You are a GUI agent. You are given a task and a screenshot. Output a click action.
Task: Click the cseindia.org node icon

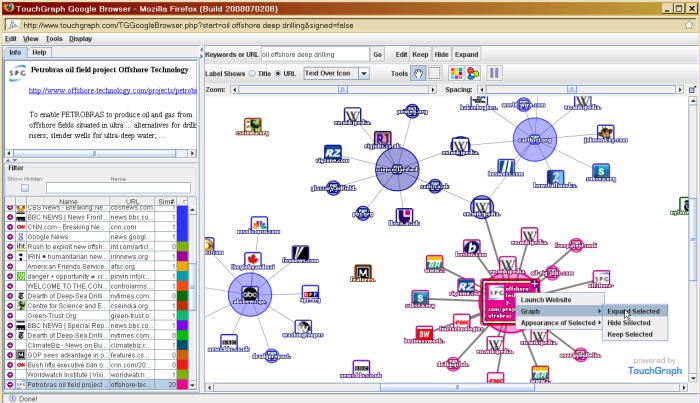[x=253, y=125]
